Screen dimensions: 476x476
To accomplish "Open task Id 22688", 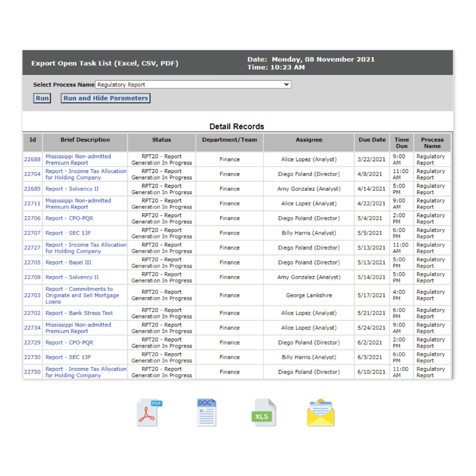I will pyautogui.click(x=32, y=159).
